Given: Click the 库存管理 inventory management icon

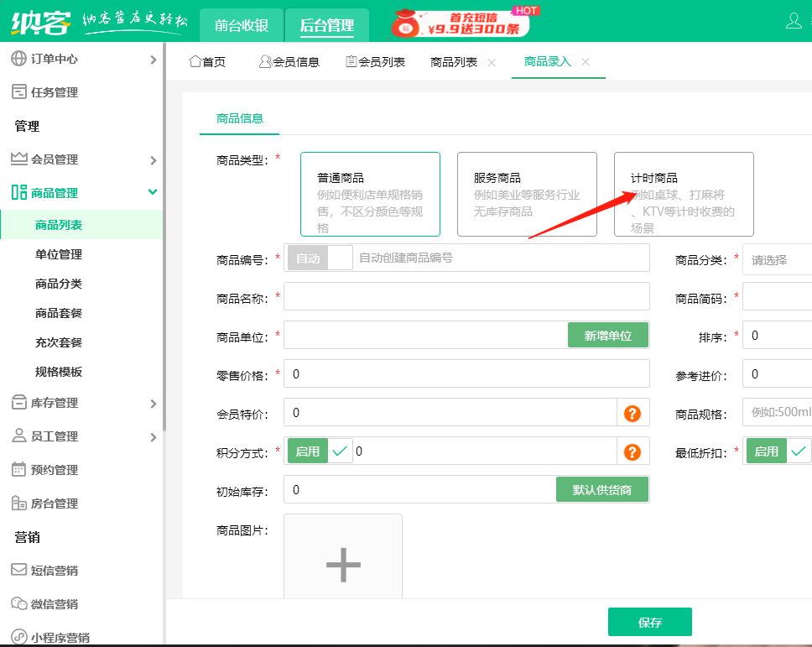Looking at the screenshot, I should pyautogui.click(x=18, y=402).
